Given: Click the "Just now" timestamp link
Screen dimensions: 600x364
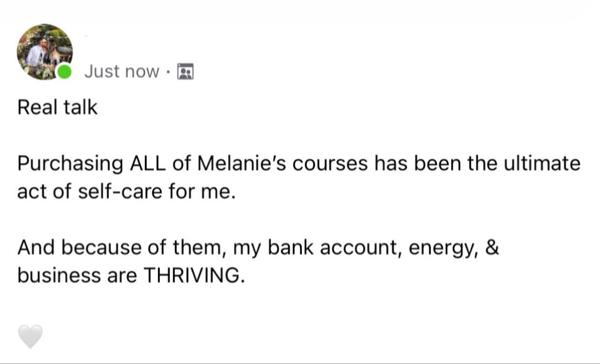Looking at the screenshot, I should point(121,71).
